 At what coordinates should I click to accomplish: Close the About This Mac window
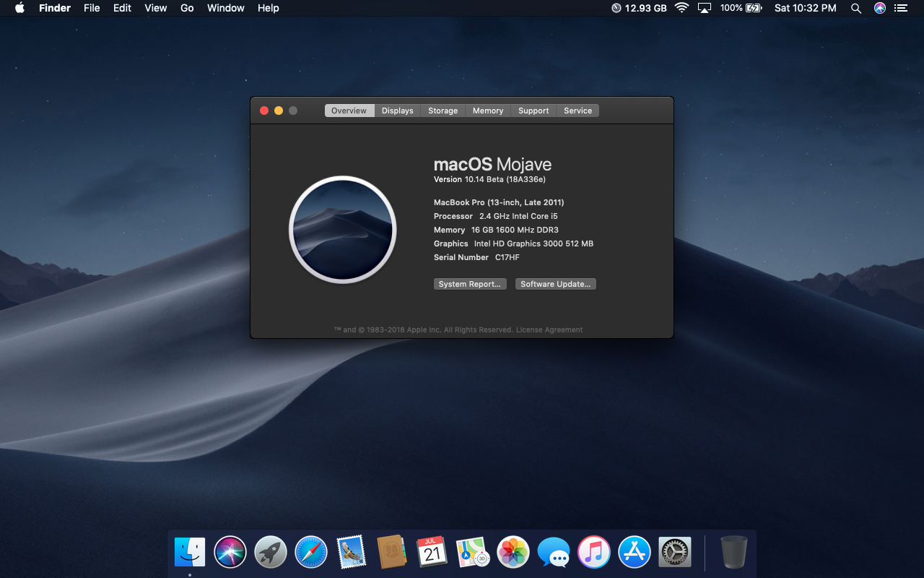(x=264, y=111)
